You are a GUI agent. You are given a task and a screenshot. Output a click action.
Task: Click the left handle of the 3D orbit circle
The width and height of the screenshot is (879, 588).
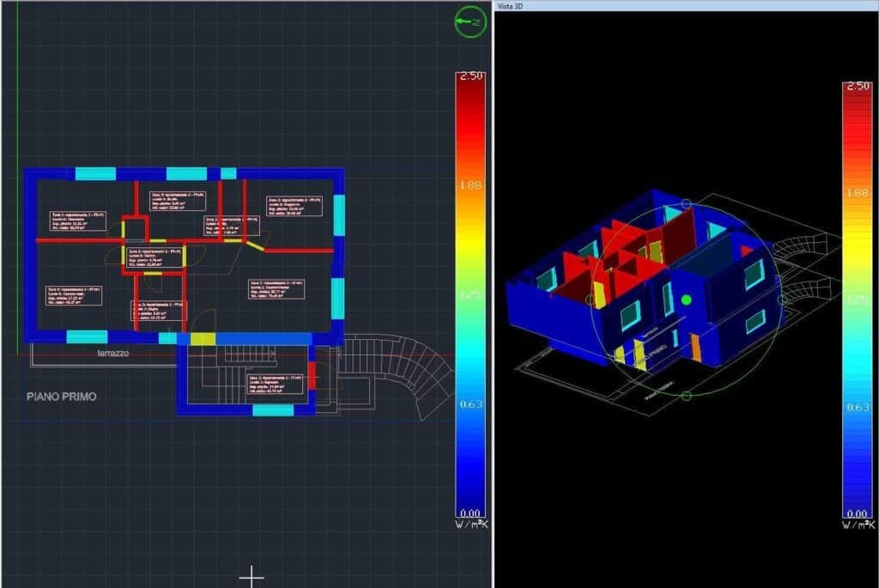click(590, 300)
